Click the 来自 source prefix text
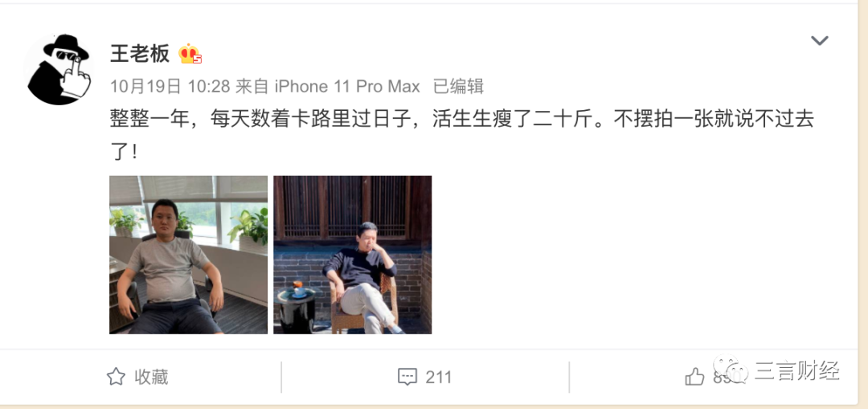This screenshot has height=409, width=868. (252, 86)
